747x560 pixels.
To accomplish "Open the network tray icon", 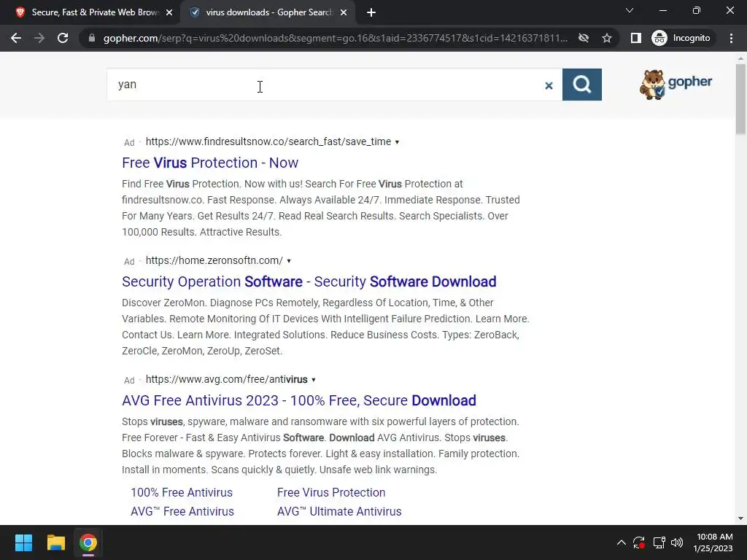I will 659,542.
